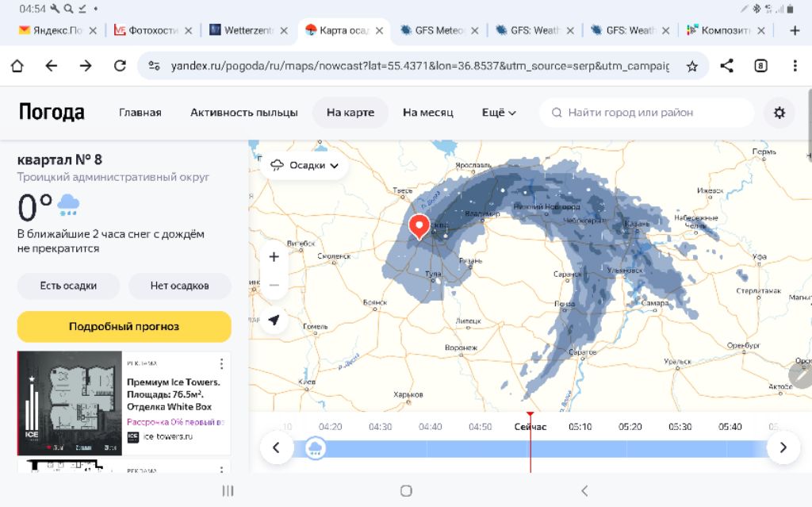The width and height of the screenshot is (812, 507).
Task: Open Подробный прогноз
Action: click(x=124, y=327)
